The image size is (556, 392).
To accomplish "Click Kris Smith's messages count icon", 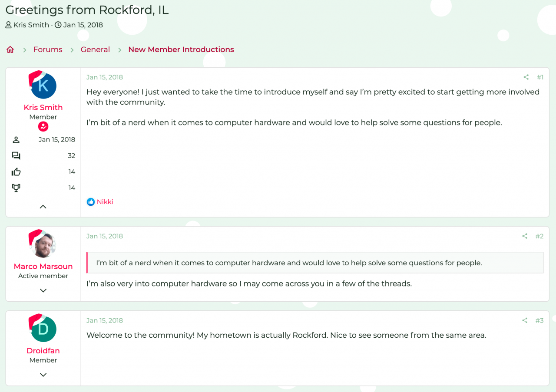I will click(x=16, y=155).
